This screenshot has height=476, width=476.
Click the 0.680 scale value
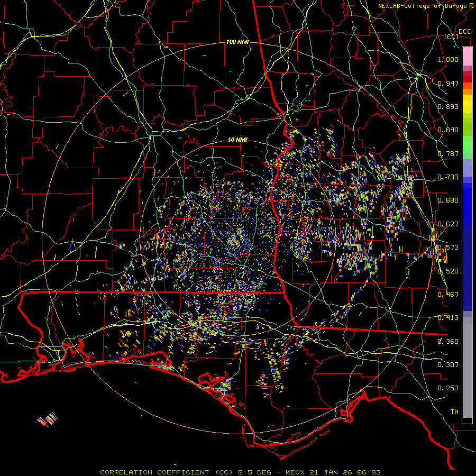click(x=448, y=200)
